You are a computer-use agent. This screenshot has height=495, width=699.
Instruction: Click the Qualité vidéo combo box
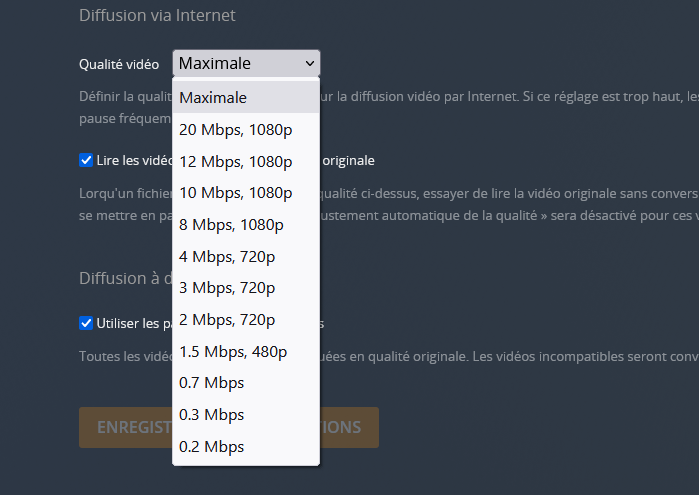click(246, 63)
